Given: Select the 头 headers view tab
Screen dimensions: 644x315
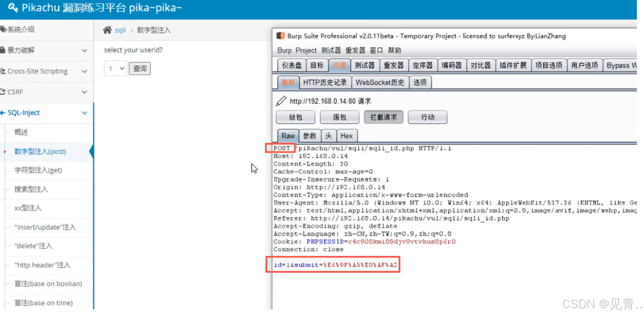Looking at the screenshot, I should point(328,136).
